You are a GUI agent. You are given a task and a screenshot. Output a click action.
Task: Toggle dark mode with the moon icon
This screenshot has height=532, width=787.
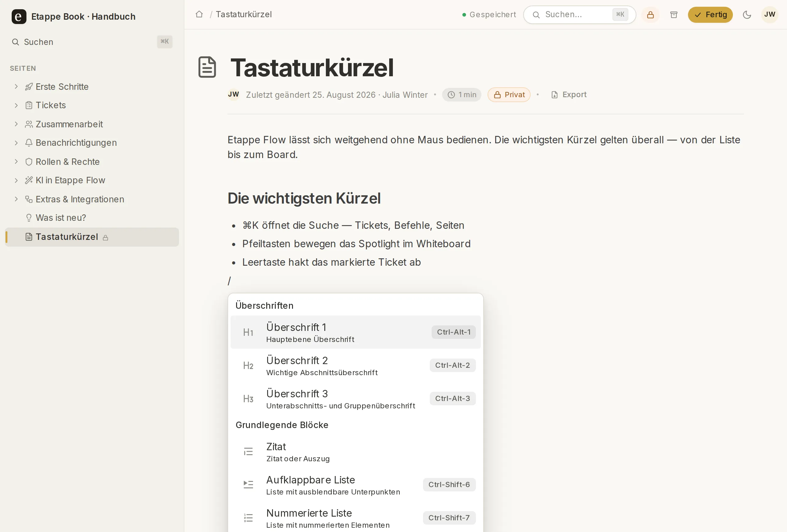pyautogui.click(x=747, y=15)
